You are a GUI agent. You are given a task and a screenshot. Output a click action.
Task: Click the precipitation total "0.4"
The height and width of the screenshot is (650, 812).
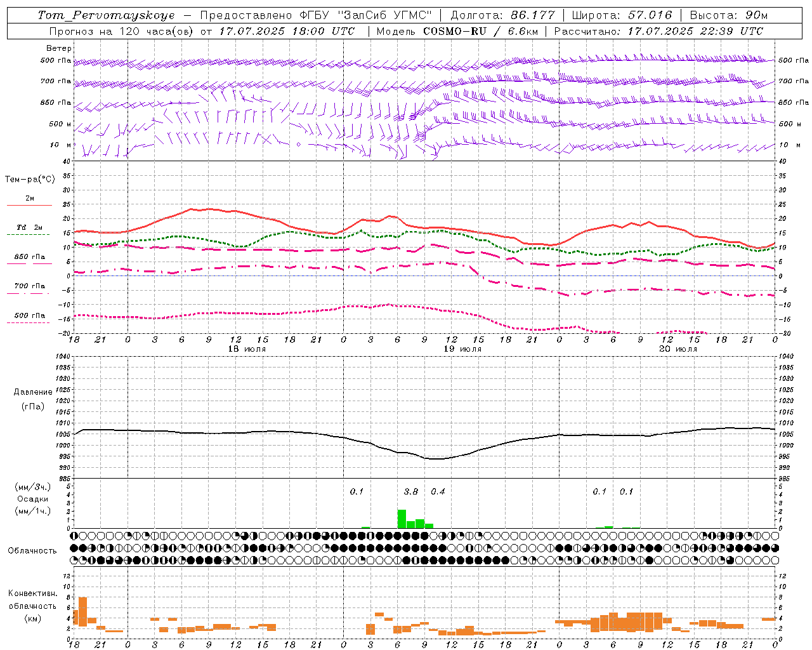tap(438, 491)
